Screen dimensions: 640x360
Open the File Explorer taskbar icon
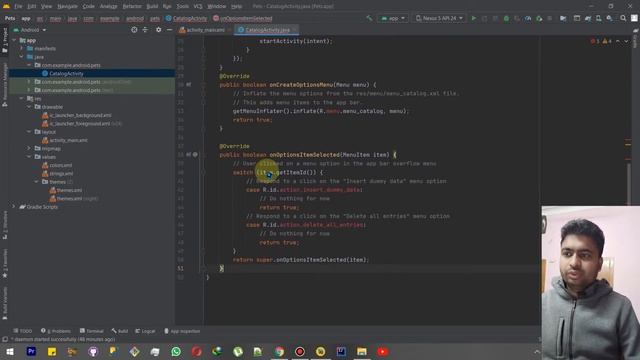point(362,351)
